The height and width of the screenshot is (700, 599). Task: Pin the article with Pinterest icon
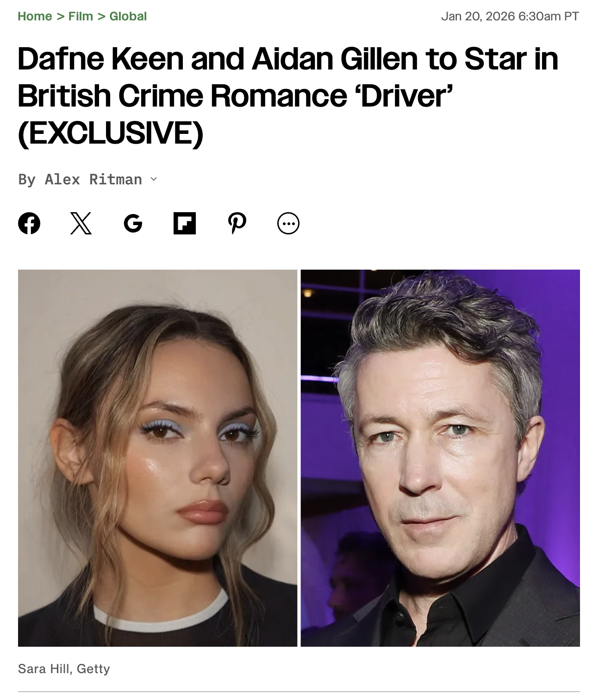pos(237,223)
